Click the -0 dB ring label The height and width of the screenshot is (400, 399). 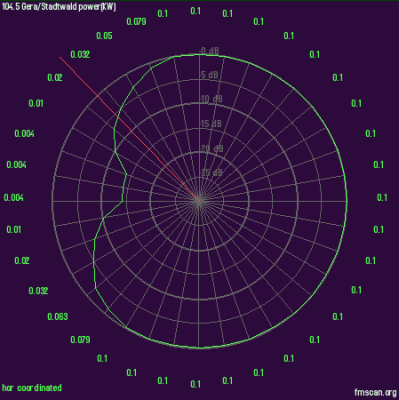[x=209, y=51]
